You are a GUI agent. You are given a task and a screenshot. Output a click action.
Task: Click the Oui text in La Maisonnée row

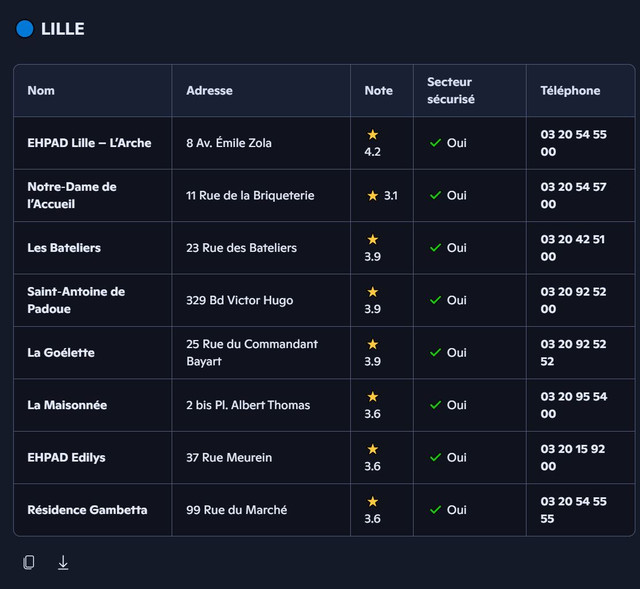457,405
